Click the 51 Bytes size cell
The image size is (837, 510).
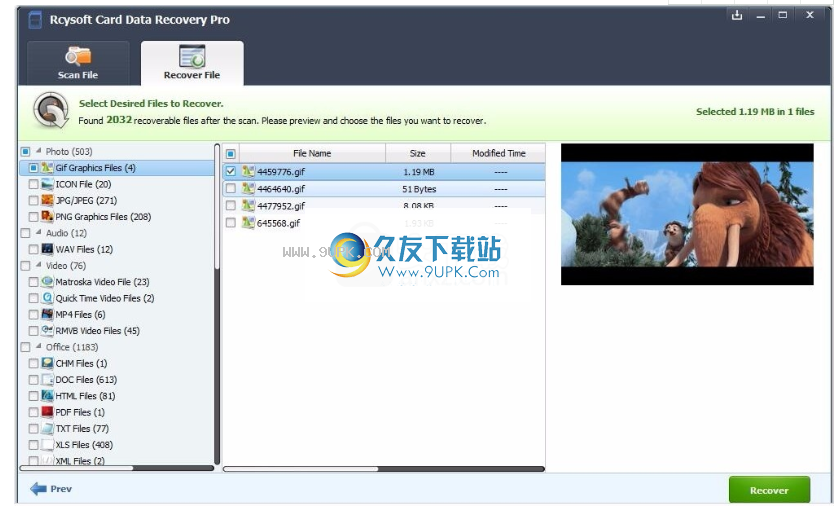pos(419,189)
